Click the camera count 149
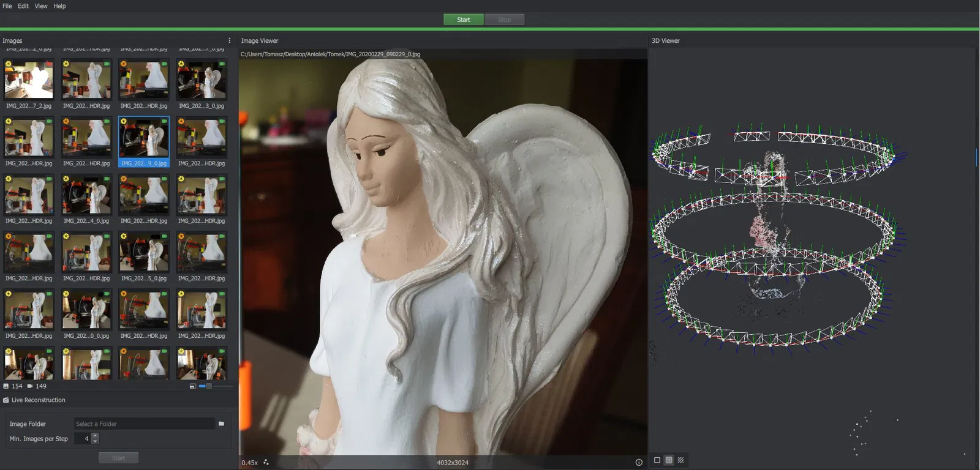The width and height of the screenshot is (980, 470). pos(41,386)
